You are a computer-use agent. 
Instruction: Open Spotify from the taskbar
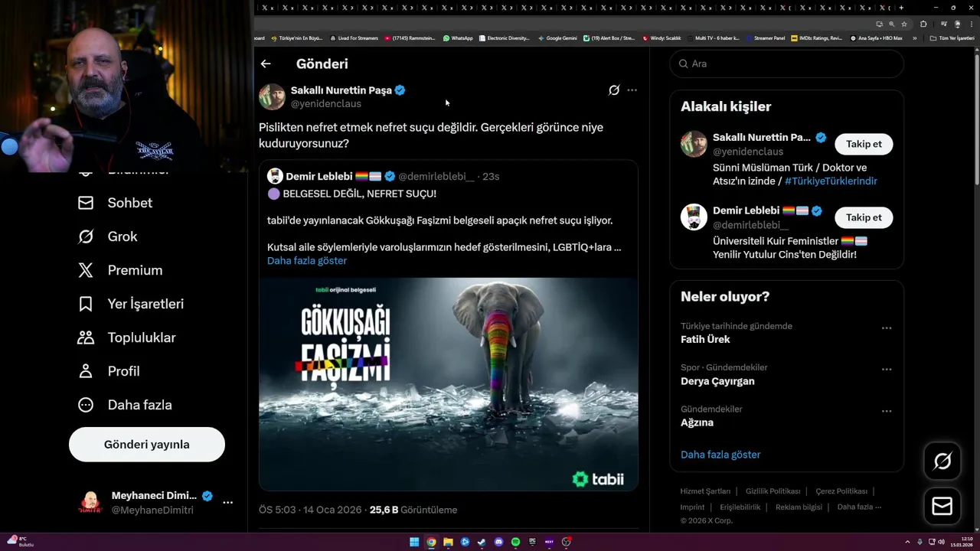515,542
